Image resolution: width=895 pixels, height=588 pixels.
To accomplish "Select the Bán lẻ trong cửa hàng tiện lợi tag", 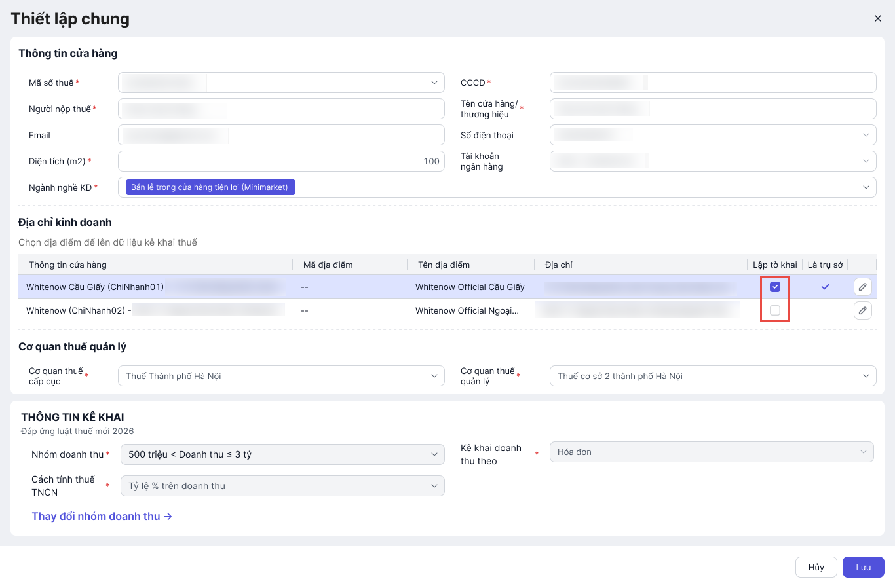I will [x=210, y=187].
